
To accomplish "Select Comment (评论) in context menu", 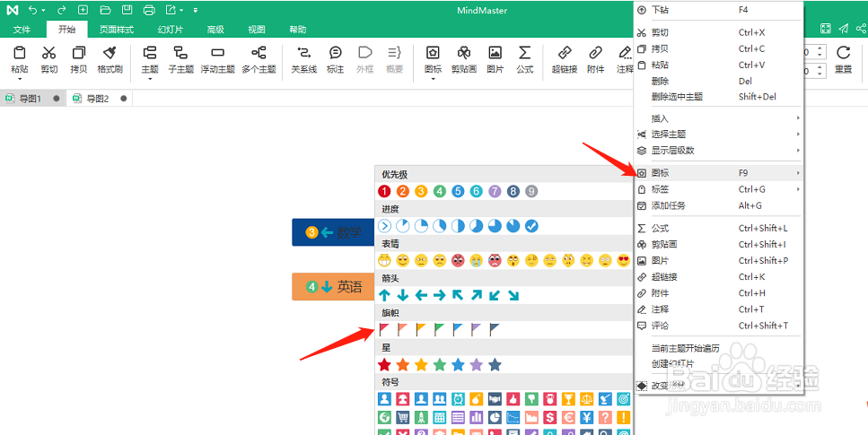I will coord(718,326).
